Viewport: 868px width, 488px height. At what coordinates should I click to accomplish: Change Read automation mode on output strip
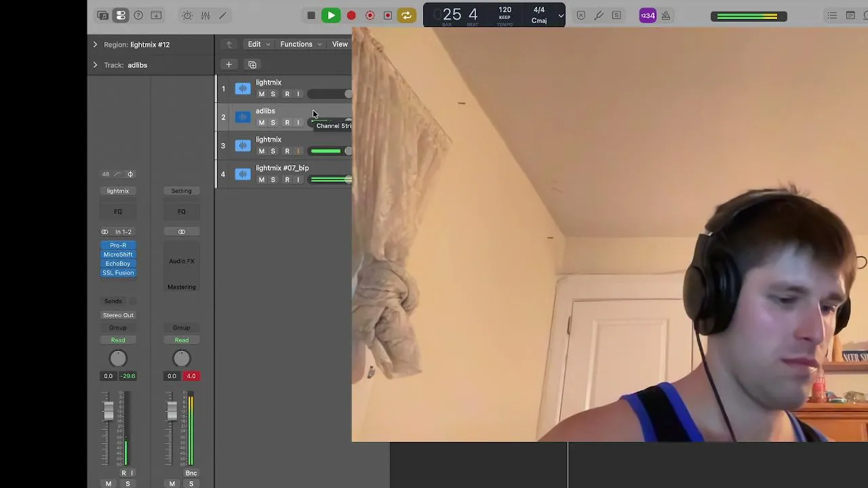click(181, 340)
